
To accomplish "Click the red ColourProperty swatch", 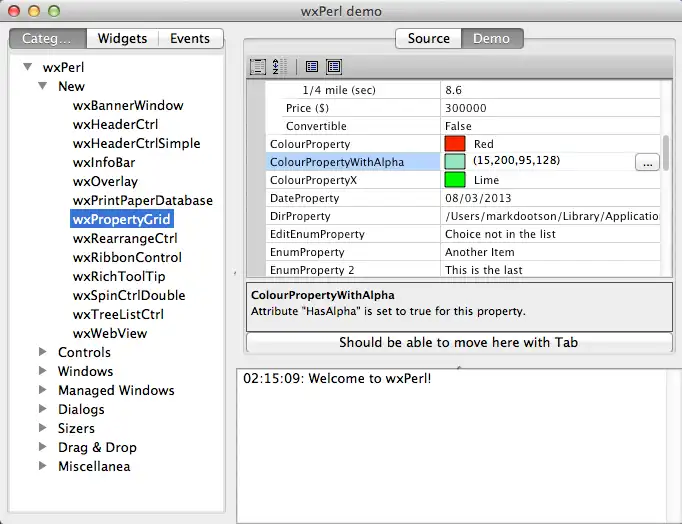I will pos(455,144).
